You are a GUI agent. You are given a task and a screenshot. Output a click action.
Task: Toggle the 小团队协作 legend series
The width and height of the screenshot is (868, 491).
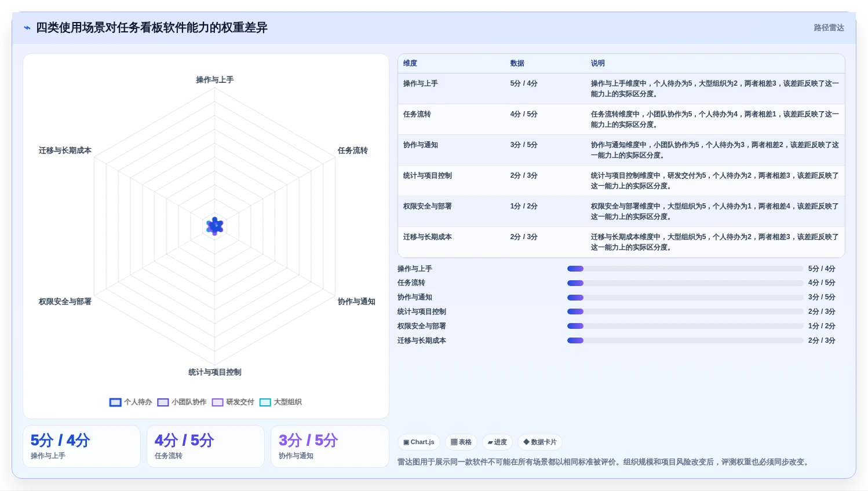(182, 402)
